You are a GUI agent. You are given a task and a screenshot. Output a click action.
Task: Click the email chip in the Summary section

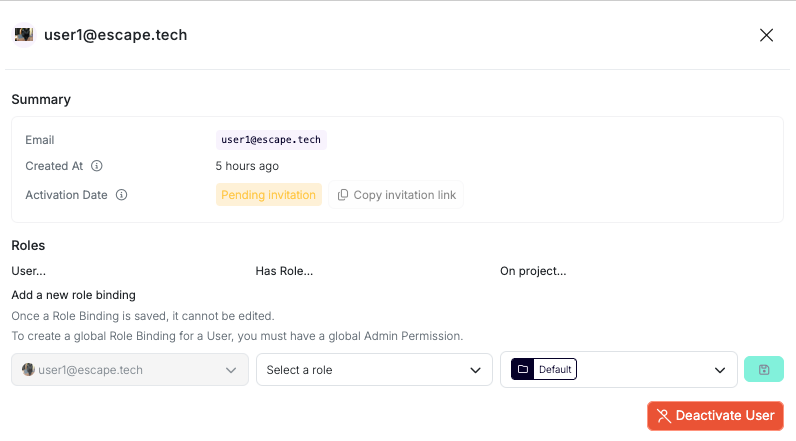tap(271, 140)
